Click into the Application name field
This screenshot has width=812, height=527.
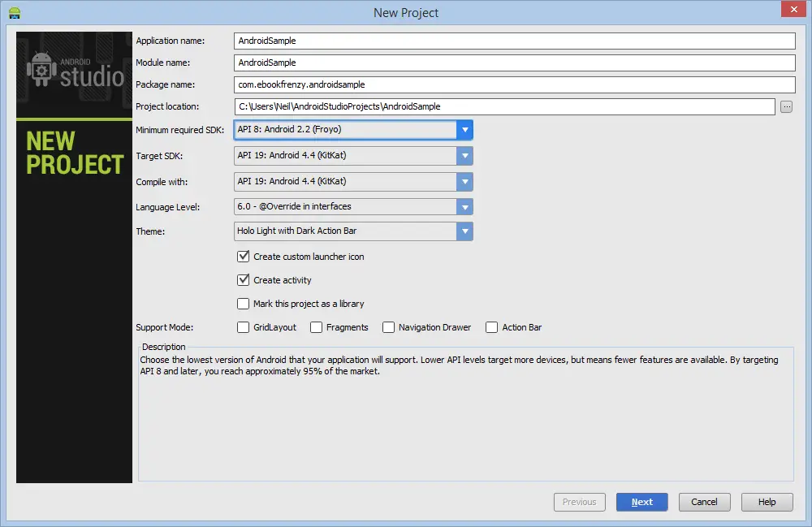tap(513, 41)
